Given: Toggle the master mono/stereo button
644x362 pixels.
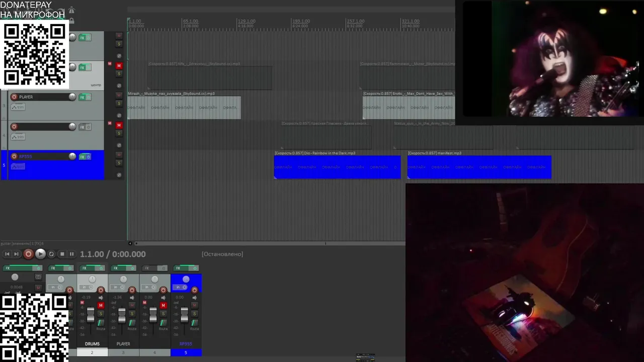Looking at the screenshot, I should tap(38, 277).
